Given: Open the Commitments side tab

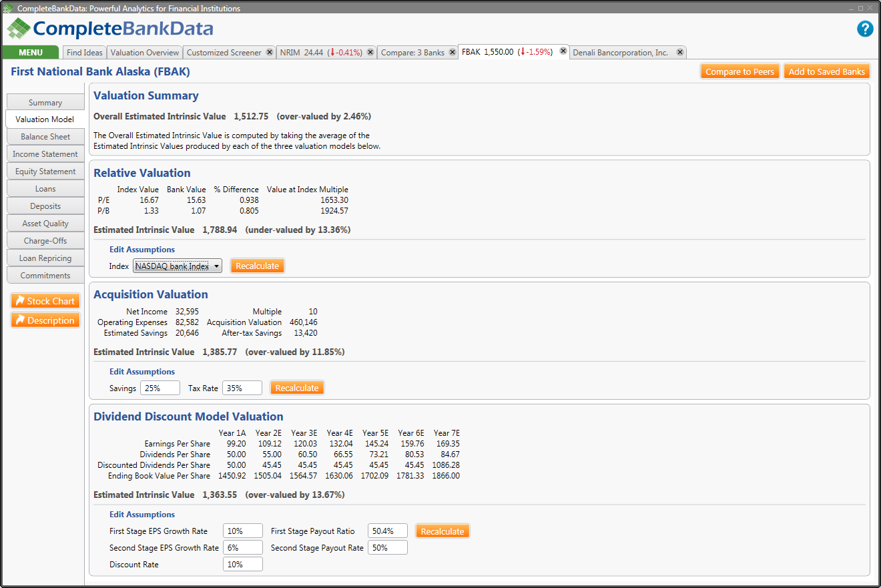Looking at the screenshot, I should [x=45, y=276].
